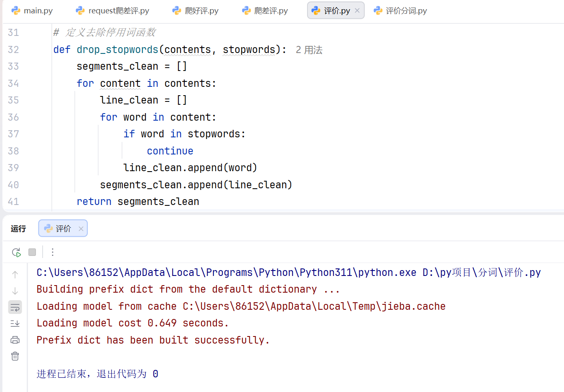The height and width of the screenshot is (392, 564).
Task: Select the active 评价.py editor tab
Action: click(x=336, y=10)
